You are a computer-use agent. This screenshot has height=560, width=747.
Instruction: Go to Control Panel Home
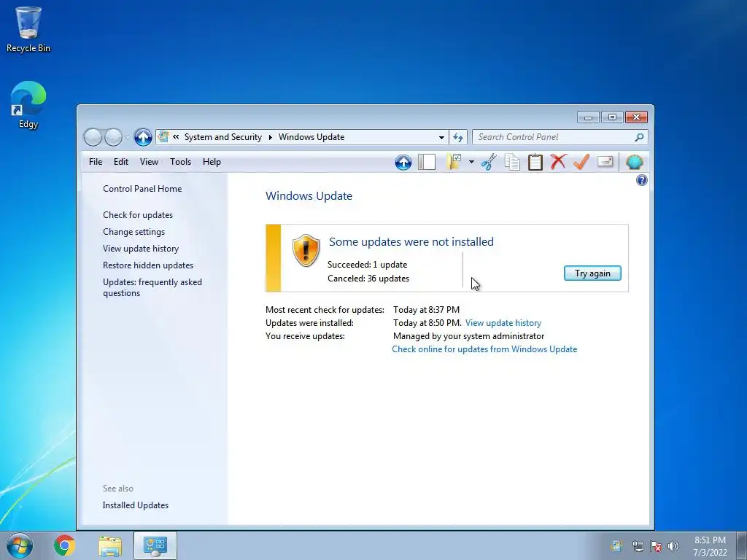[142, 189]
